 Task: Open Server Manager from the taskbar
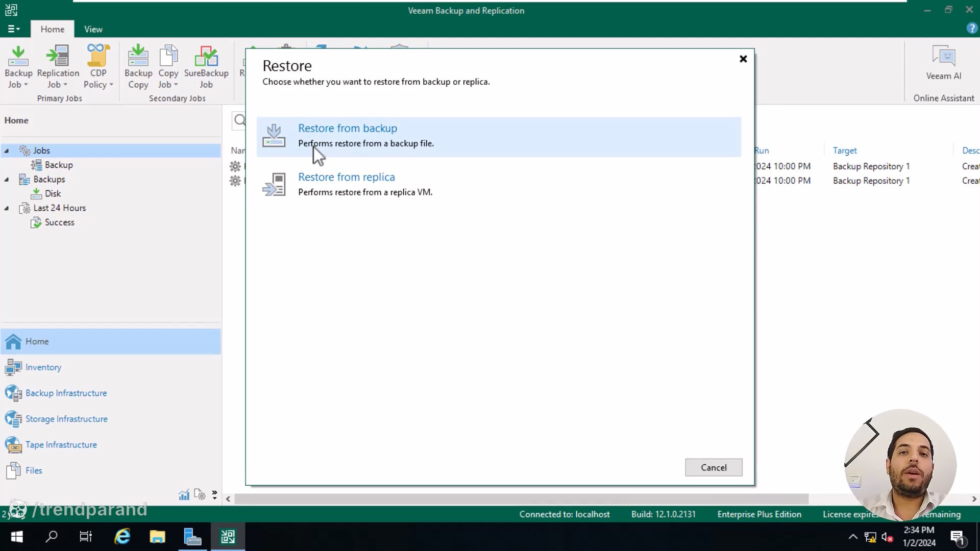click(192, 537)
